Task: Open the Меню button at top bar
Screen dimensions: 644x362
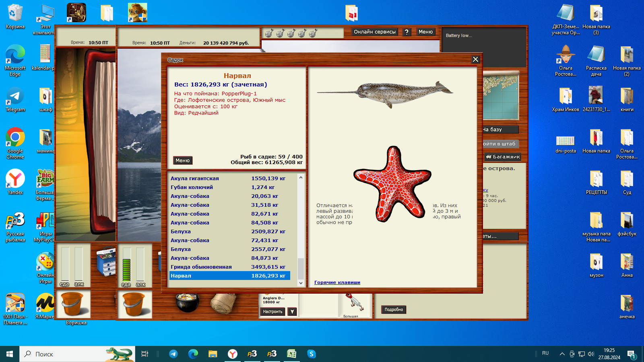Action: tap(425, 32)
